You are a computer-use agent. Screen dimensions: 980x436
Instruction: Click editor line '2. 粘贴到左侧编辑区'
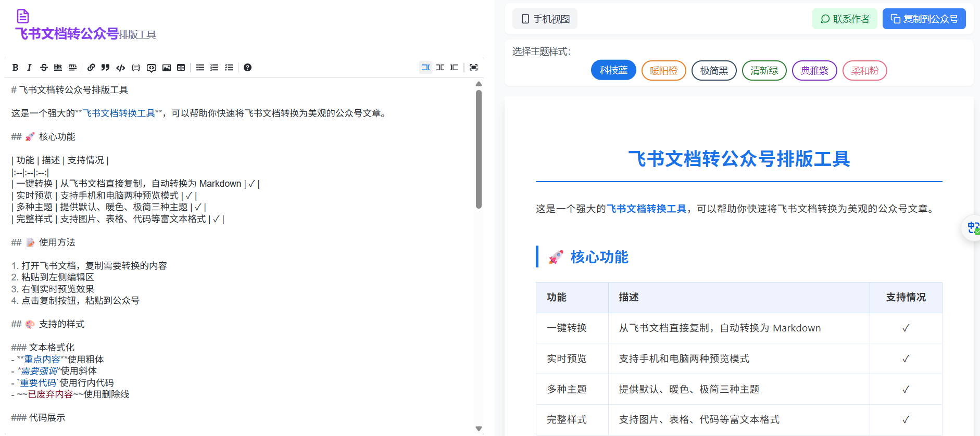tap(53, 277)
